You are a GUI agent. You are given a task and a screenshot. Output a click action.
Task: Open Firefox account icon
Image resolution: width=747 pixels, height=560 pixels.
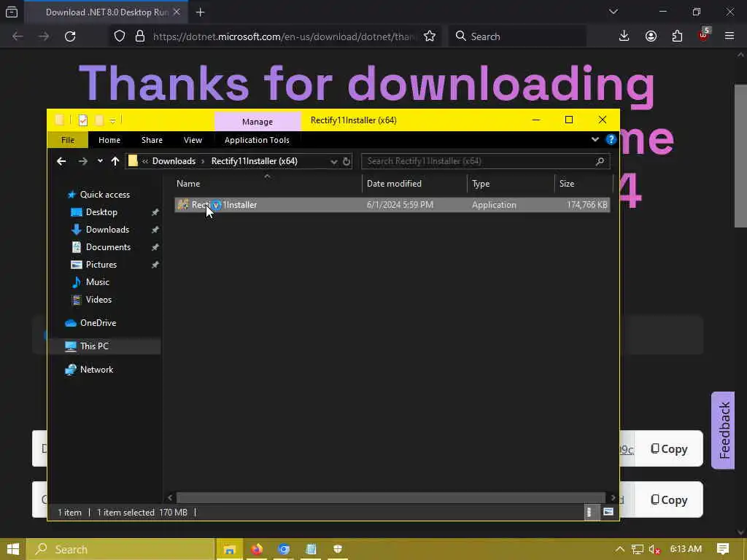click(x=651, y=36)
